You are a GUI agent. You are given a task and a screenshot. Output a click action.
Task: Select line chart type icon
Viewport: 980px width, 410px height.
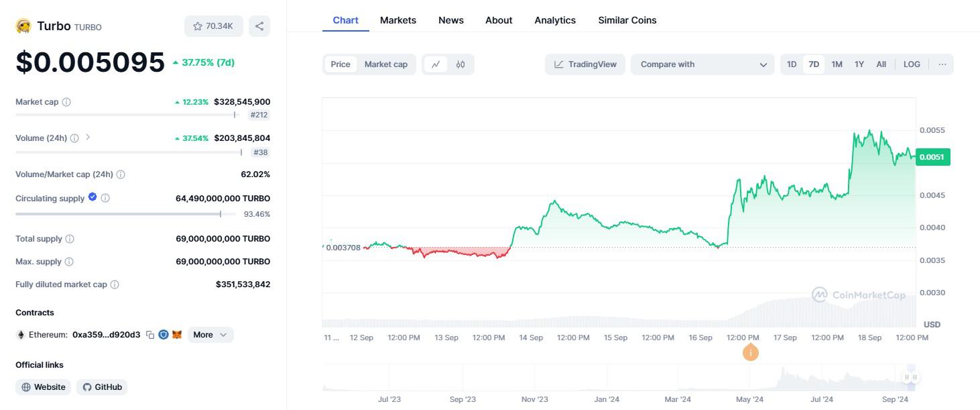[436, 64]
